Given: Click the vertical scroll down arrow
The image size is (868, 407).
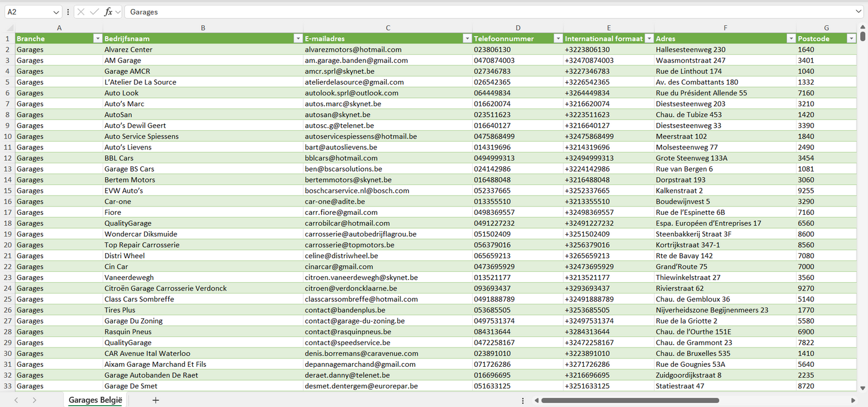Looking at the screenshot, I should click(x=863, y=388).
